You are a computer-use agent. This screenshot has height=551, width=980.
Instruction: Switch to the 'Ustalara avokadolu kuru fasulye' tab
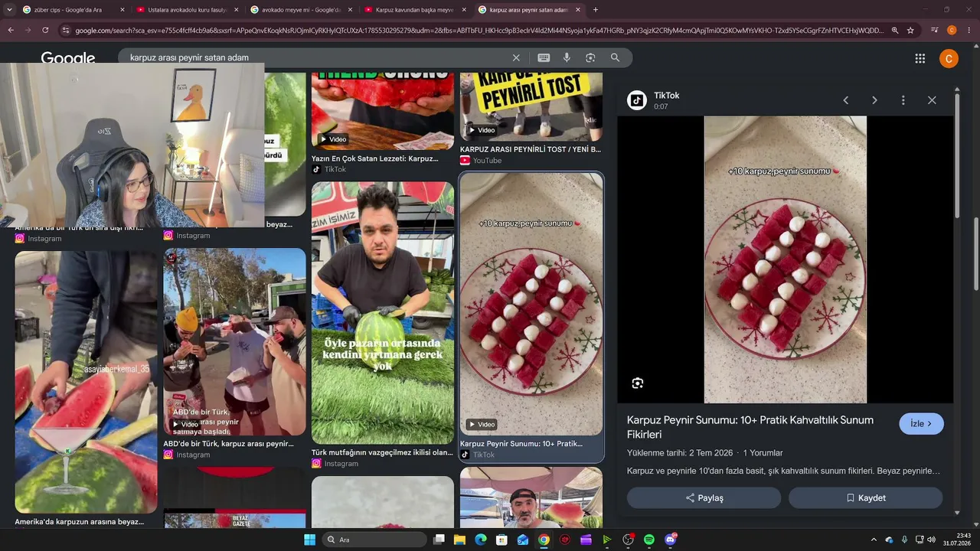(x=187, y=10)
